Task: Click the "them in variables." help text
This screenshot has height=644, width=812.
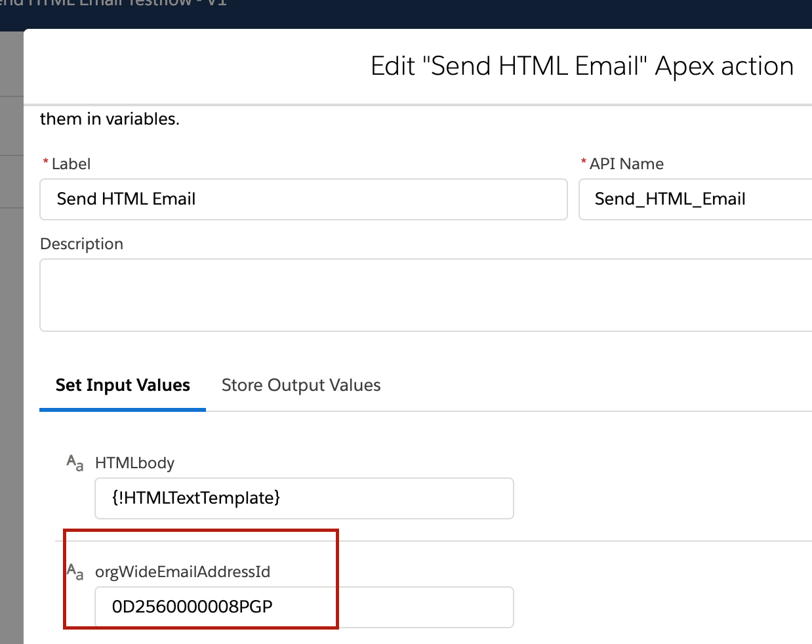Action: coord(110,119)
